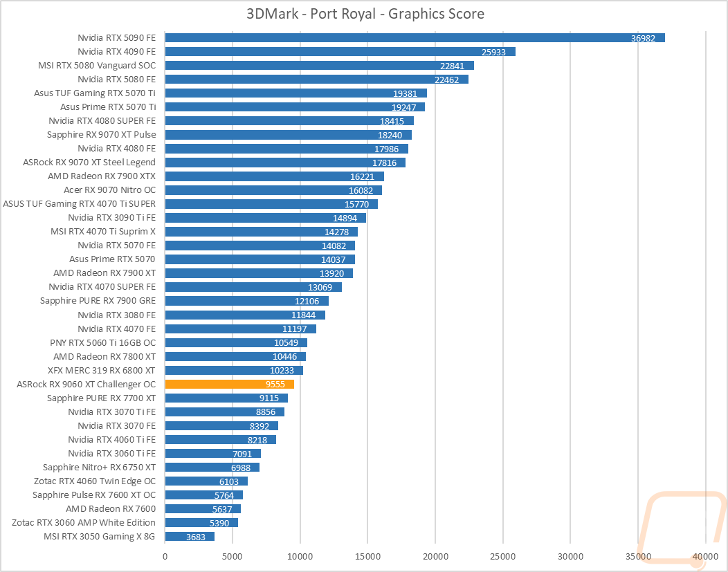Viewport: 728px width, 572px height.
Task: Click the data value 36982
Action: point(643,39)
